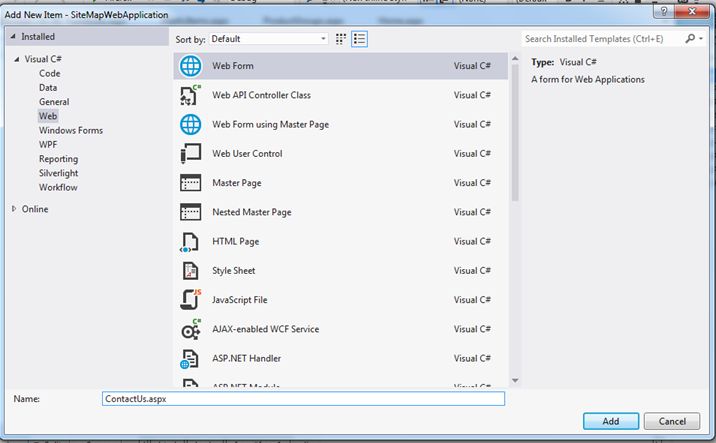Screen dimensions: 716x443
Task: Select the Web Form globe icon
Action: click(x=190, y=66)
